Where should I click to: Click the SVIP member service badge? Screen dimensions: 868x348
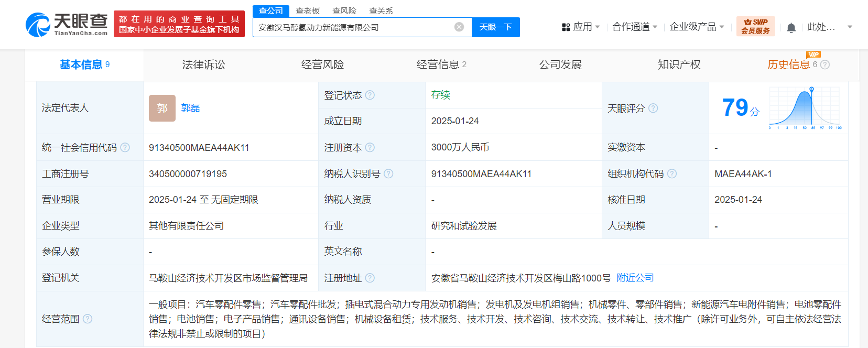[x=755, y=26]
